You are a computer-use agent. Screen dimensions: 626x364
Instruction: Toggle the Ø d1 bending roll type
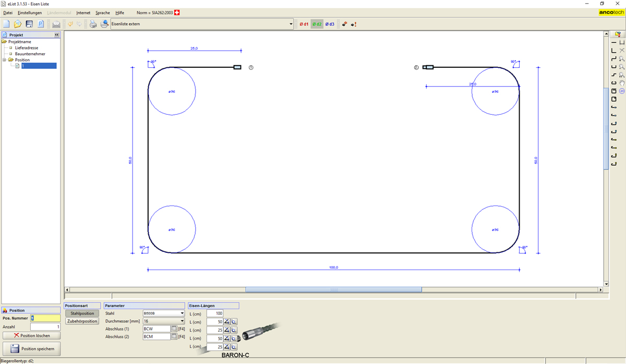(304, 24)
